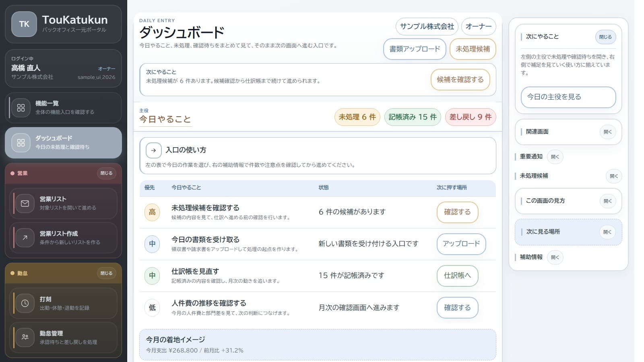Viewport: 644px width, 362px height.
Task: Click the 未処理候補 header button
Action: (473, 49)
